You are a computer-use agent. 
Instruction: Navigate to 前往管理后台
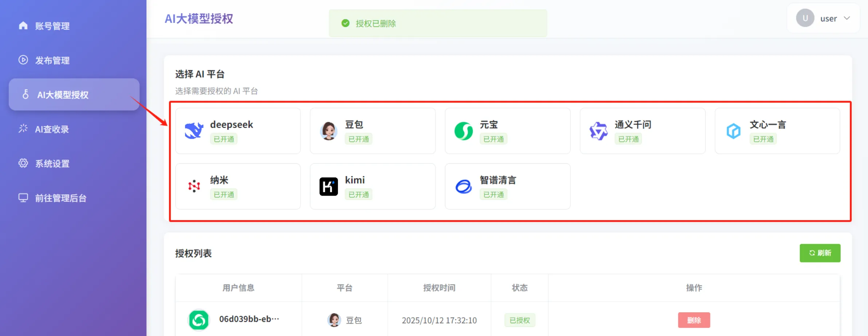(x=74, y=198)
